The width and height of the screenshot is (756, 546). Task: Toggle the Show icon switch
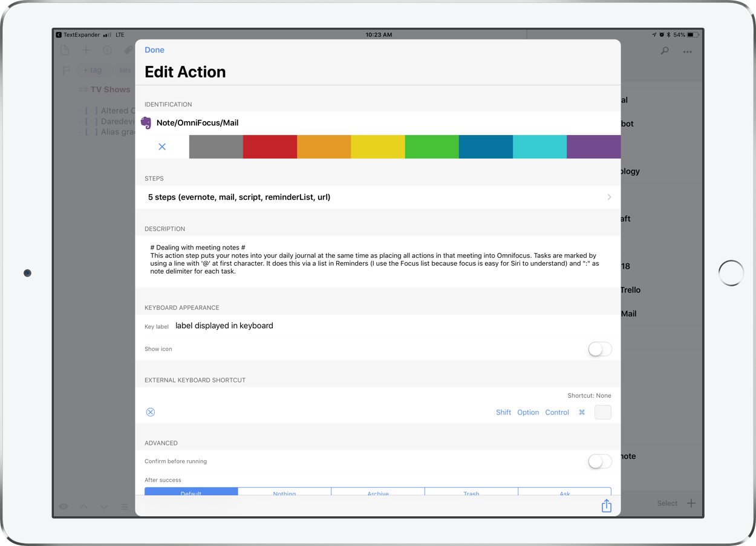coord(600,349)
